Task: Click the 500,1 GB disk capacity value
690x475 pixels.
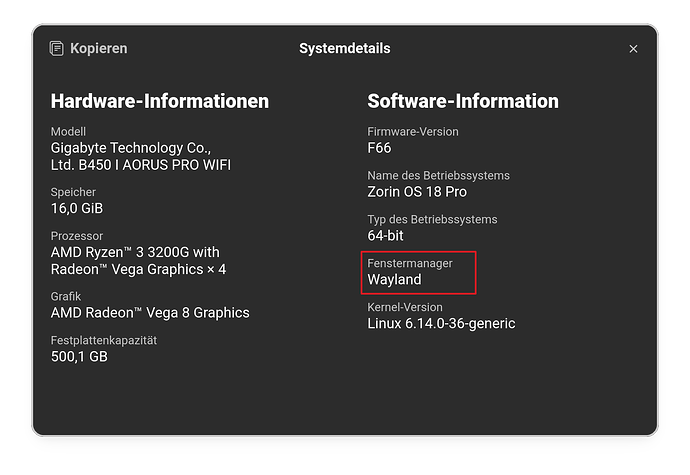Action: [79, 356]
